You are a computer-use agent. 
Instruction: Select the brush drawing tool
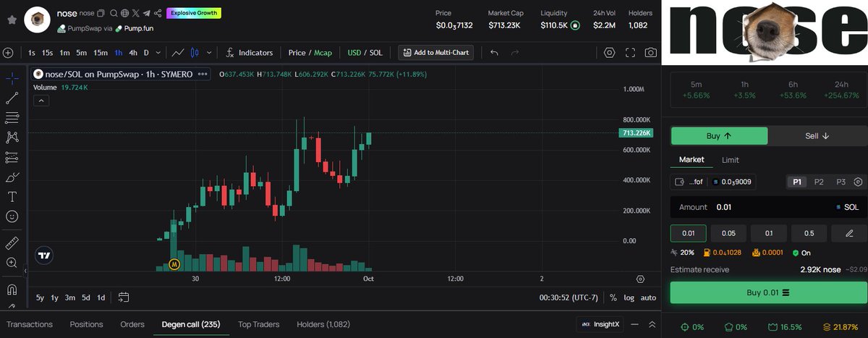pyautogui.click(x=12, y=177)
